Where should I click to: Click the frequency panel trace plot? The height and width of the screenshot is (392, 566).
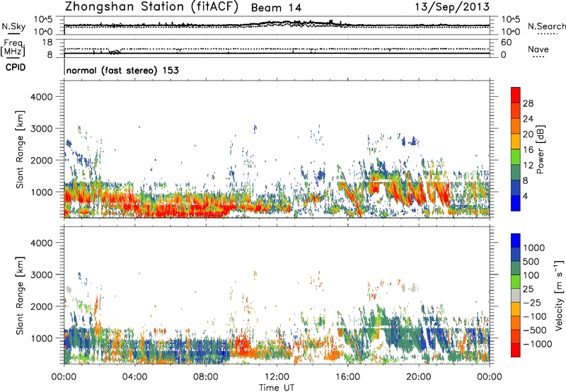pyautogui.click(x=277, y=48)
